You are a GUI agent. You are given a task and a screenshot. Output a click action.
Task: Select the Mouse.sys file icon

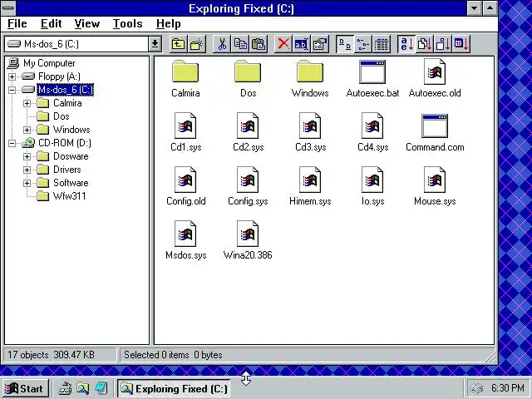435,180
